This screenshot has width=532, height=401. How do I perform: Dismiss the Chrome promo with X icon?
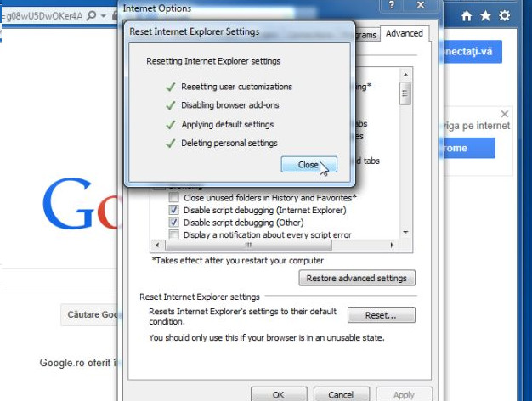pos(505,114)
